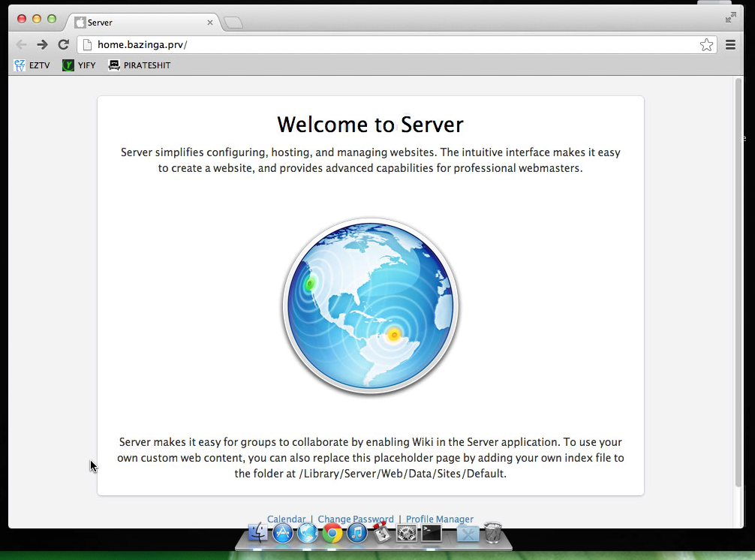
Task: Close the window with the red button
Action: (22, 19)
